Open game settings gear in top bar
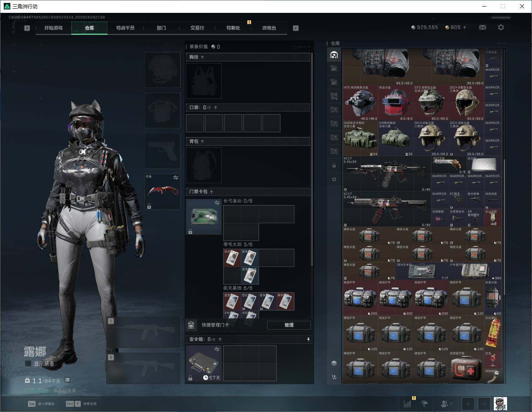This screenshot has width=532, height=412. [x=501, y=27]
